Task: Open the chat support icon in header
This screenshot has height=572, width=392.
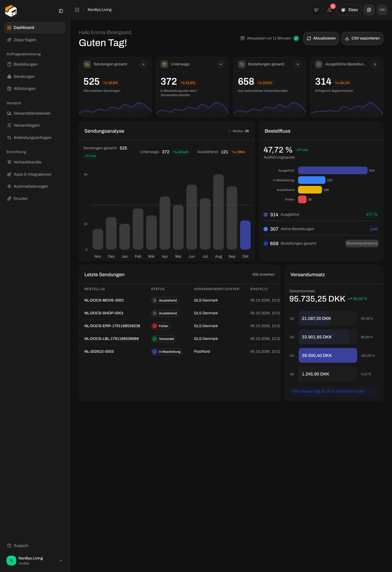Action: (x=369, y=10)
